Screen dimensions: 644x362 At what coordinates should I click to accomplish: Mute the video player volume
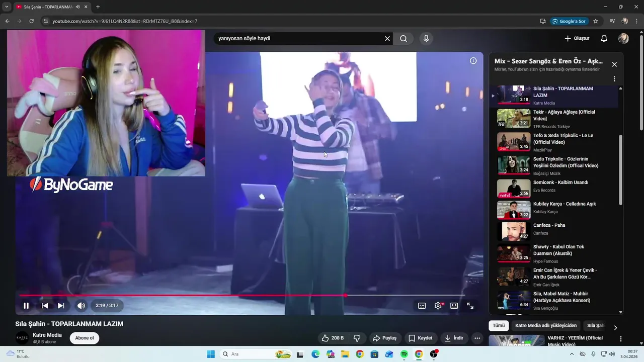81,305
